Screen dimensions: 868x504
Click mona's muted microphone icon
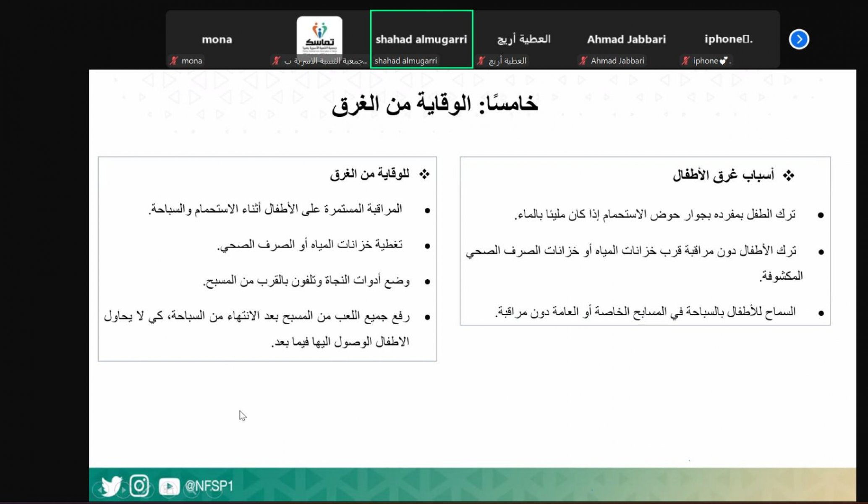(x=174, y=60)
